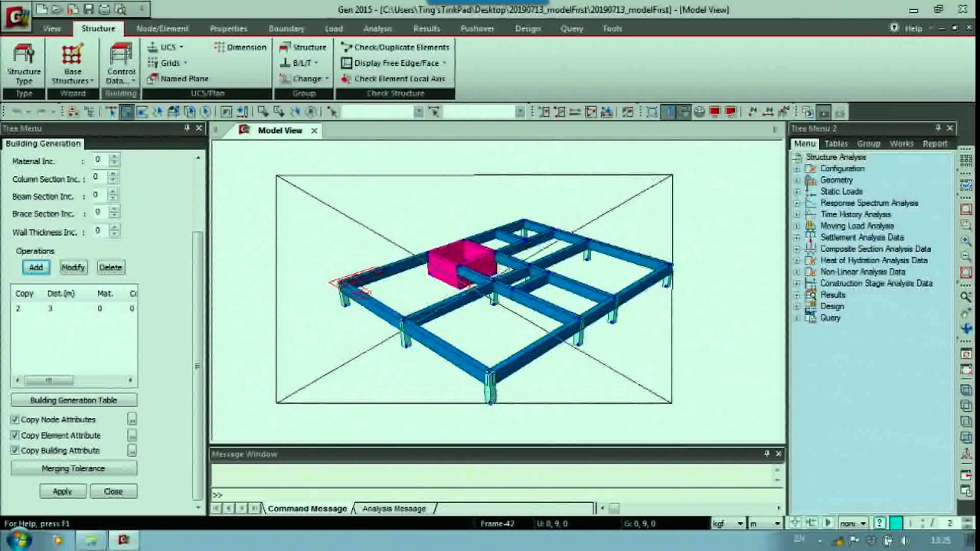
Task: Click the Modify operation button
Action: 73,267
